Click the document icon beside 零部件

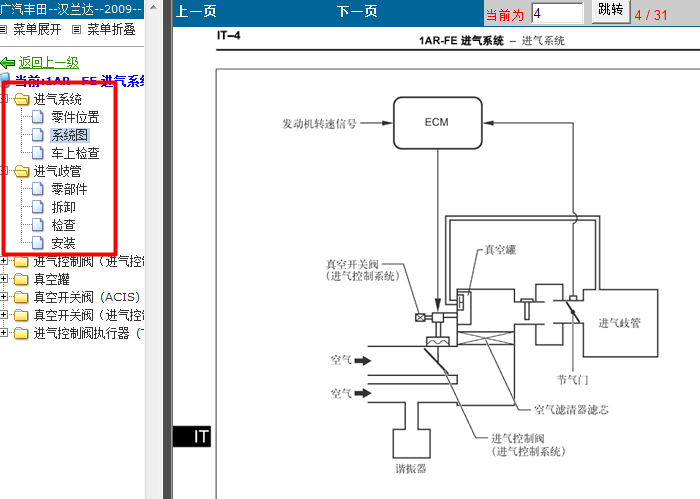pos(38,189)
